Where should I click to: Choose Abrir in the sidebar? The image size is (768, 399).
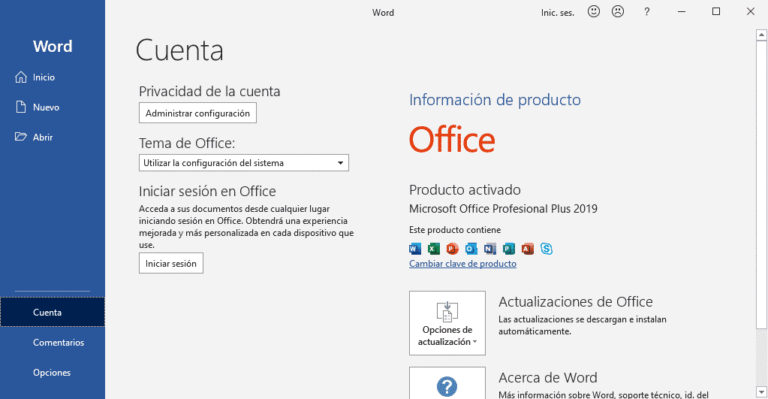(x=52, y=137)
